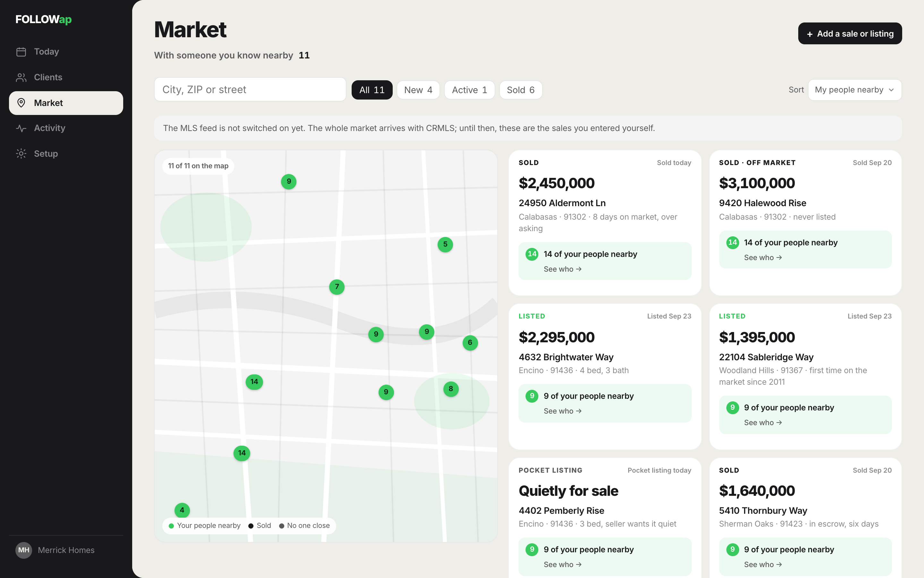Select map pin numbered 7
The image size is (924, 578).
(337, 287)
